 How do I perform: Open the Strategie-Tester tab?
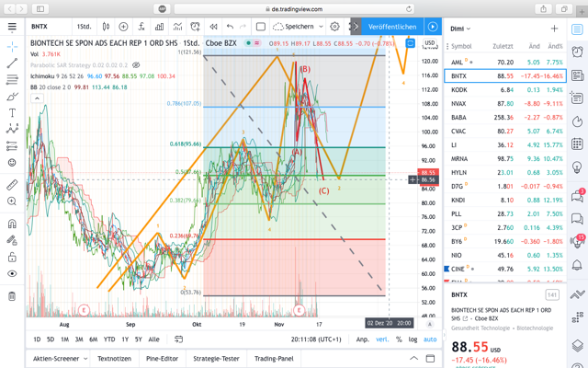(217, 359)
